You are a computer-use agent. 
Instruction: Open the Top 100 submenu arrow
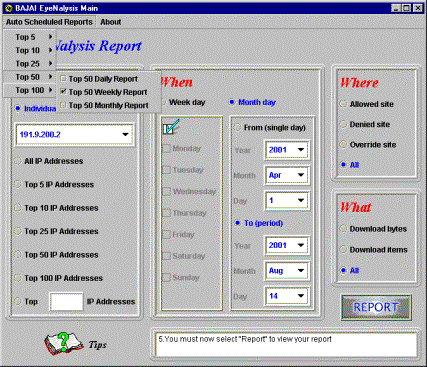[x=51, y=90]
